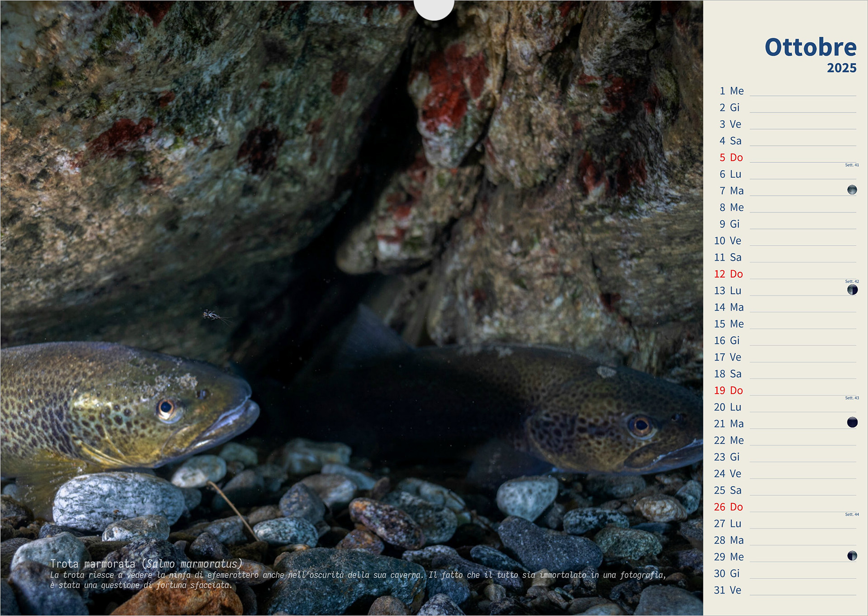868x616 pixels.
Task: Select the date label 7 Ma
Action: point(731,191)
